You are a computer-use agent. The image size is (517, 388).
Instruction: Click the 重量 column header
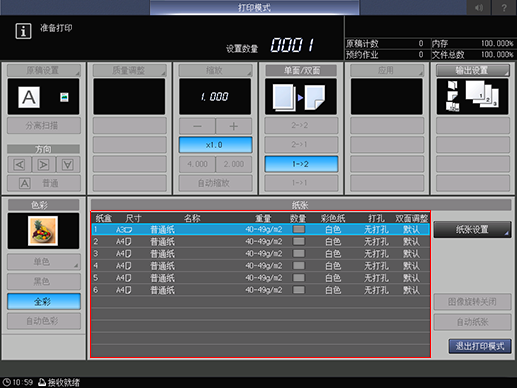pos(263,218)
